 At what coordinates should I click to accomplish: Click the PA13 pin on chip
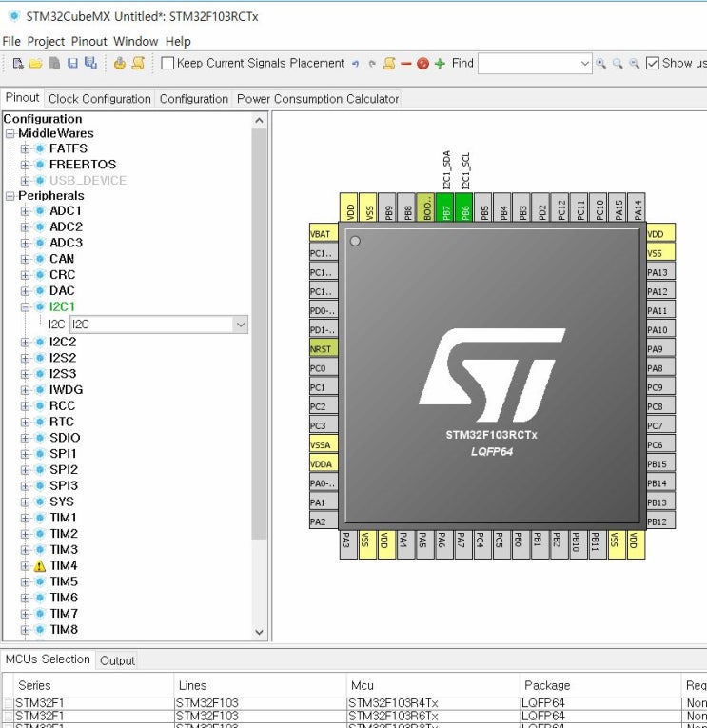pyautogui.click(x=661, y=272)
